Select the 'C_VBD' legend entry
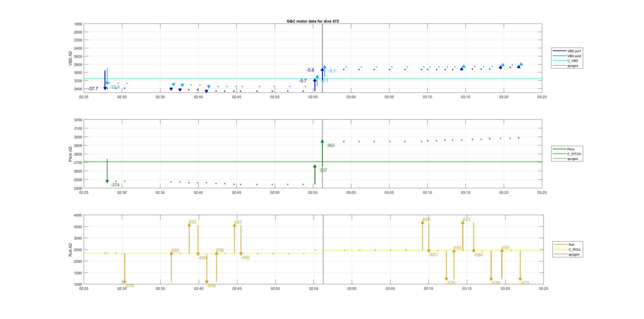Screen dimensions: 644x319 pos(566,61)
